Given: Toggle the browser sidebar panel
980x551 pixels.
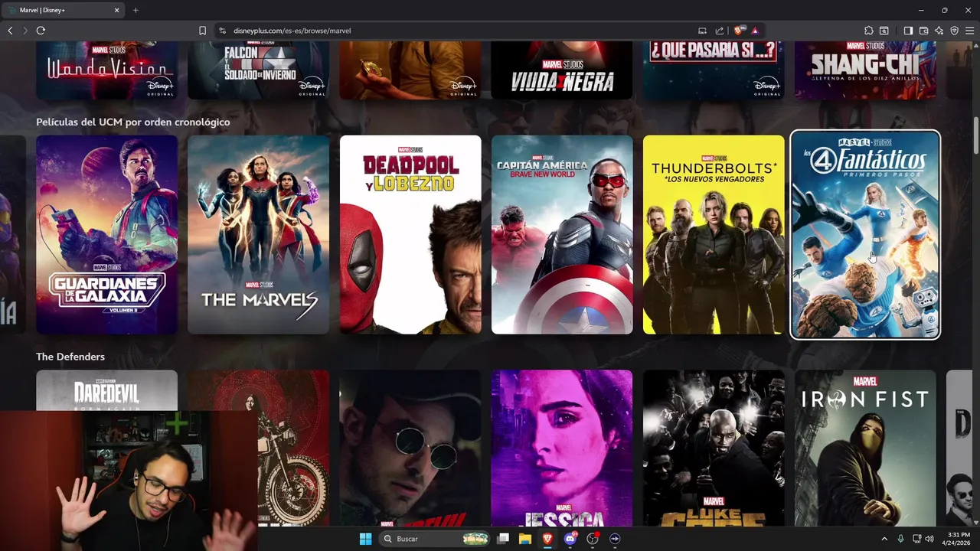Looking at the screenshot, I should [908, 31].
